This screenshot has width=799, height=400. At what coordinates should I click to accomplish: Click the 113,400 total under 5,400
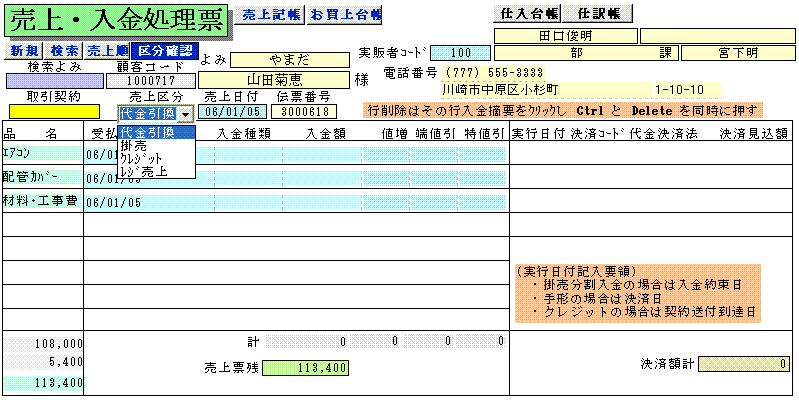pos(43,383)
